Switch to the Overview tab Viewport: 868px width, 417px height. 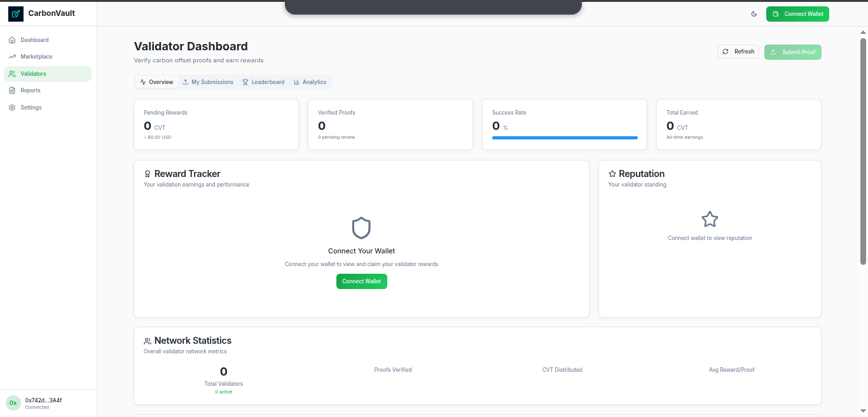click(x=156, y=82)
